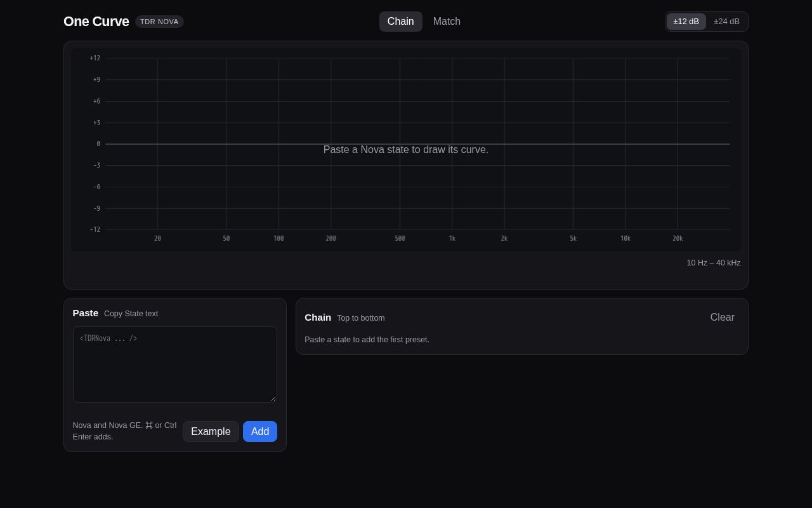This screenshot has height=508, width=812.
Task: Click the 'Nova and Nova GE' hint text
Action: [x=125, y=431]
